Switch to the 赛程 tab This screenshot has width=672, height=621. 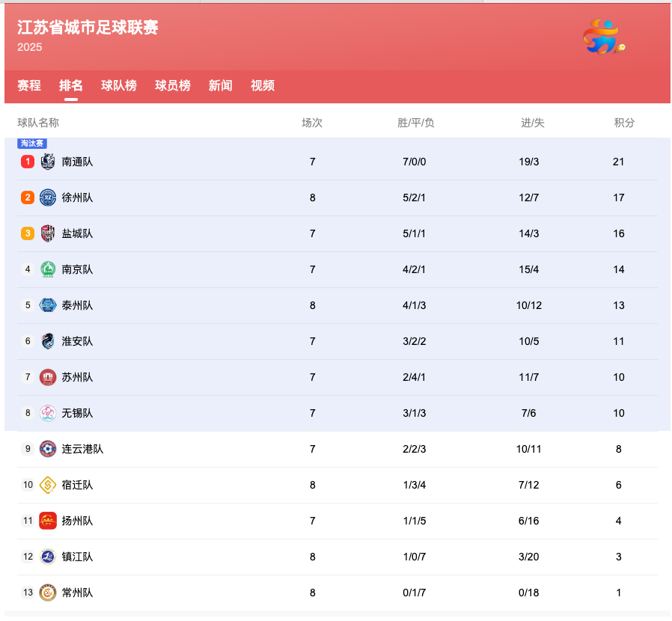28,86
